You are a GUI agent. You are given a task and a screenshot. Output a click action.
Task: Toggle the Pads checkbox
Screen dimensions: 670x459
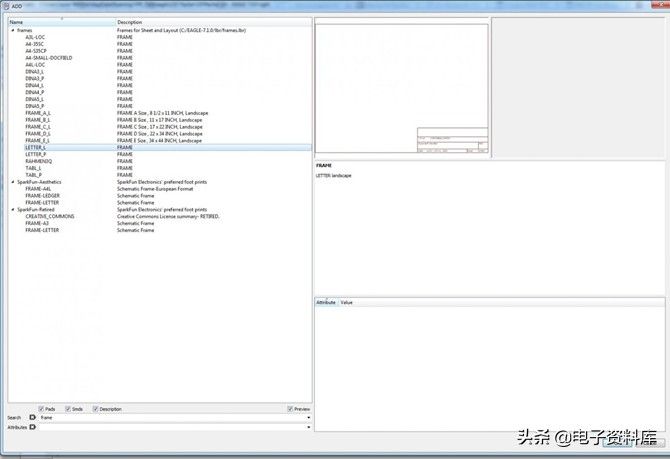tap(41, 409)
